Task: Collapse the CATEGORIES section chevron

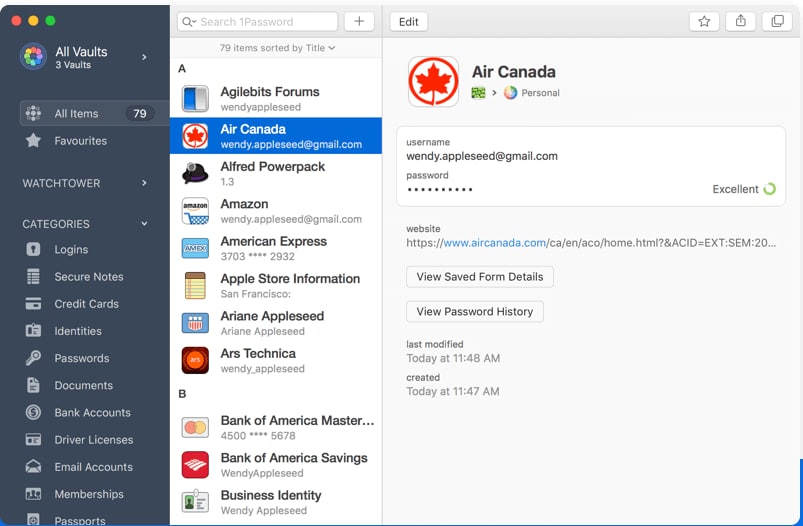Action: [x=144, y=224]
